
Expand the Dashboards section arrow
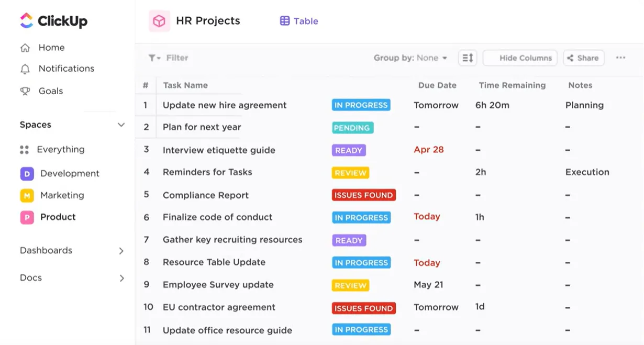pyautogui.click(x=121, y=251)
